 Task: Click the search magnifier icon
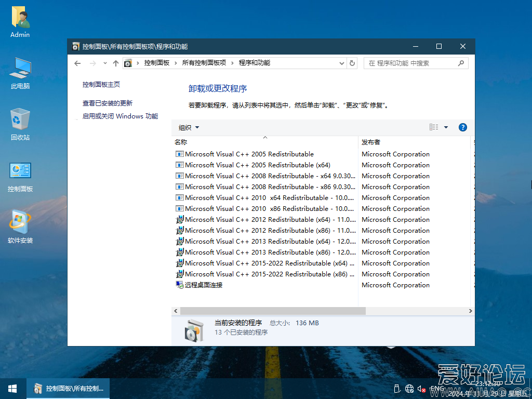[x=461, y=63]
